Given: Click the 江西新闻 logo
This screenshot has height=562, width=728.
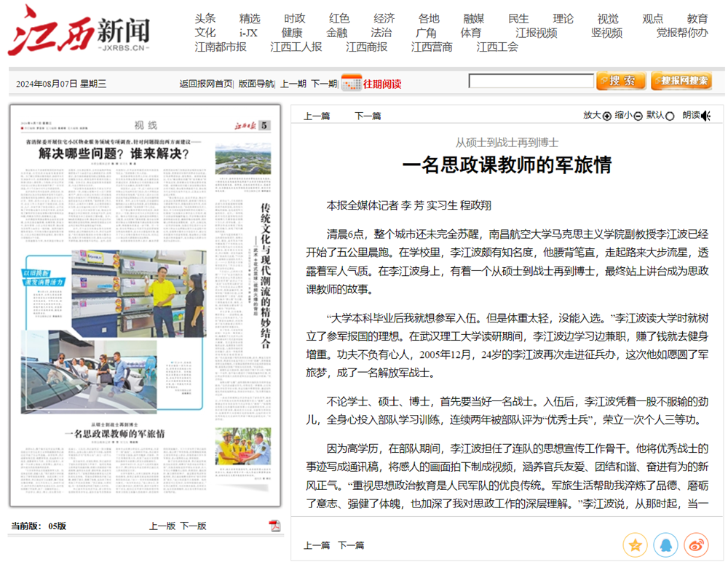Looking at the screenshot, I should [x=79, y=31].
